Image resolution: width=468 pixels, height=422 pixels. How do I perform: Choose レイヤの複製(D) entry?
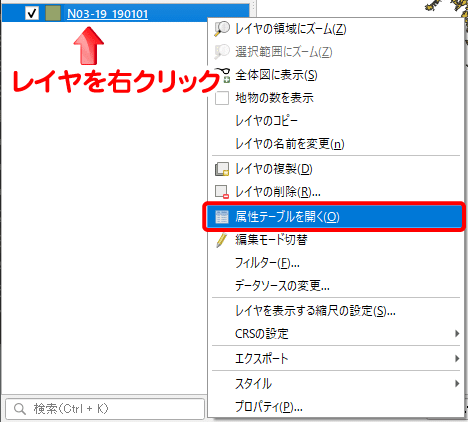tap(336, 169)
